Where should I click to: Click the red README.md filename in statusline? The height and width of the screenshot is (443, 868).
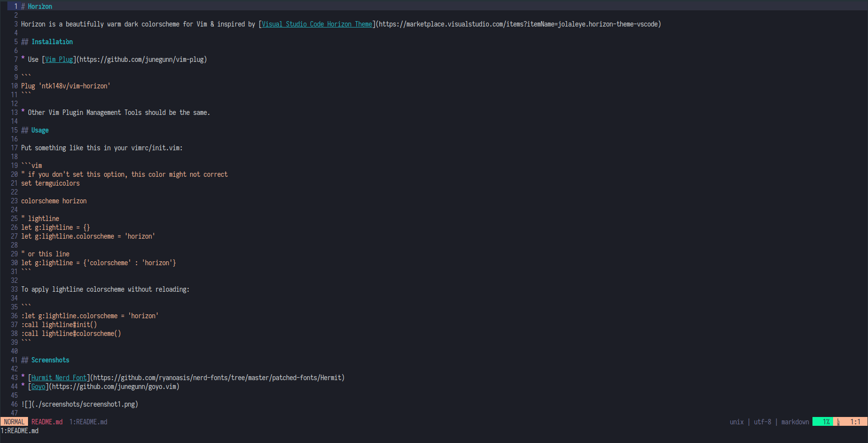coord(47,422)
